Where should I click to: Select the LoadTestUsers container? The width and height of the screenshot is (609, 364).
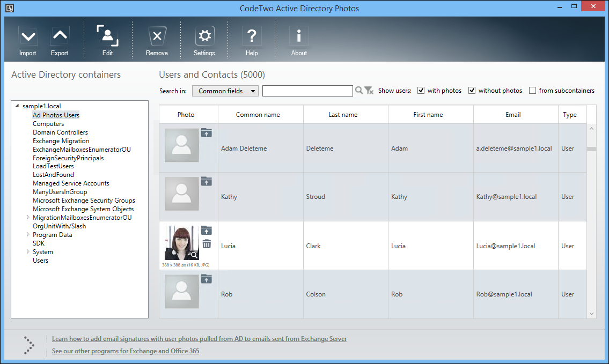pos(53,166)
